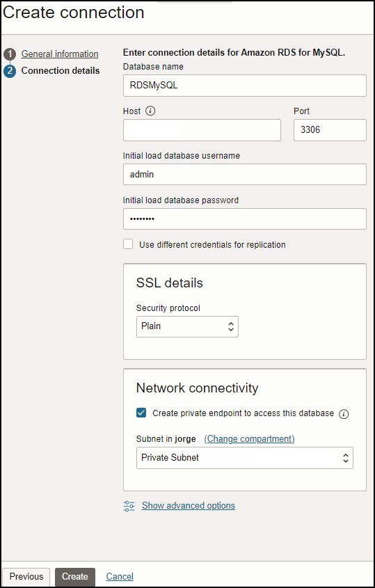Viewport: 375px width, 588px height.
Task: Click the SSL details heading
Action: (x=170, y=283)
